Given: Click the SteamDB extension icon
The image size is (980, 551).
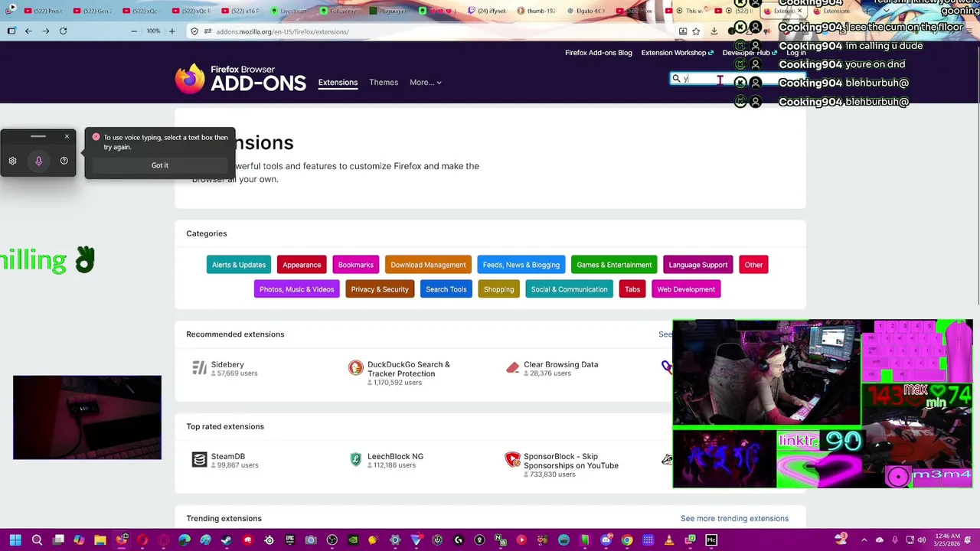Looking at the screenshot, I should coord(199,460).
